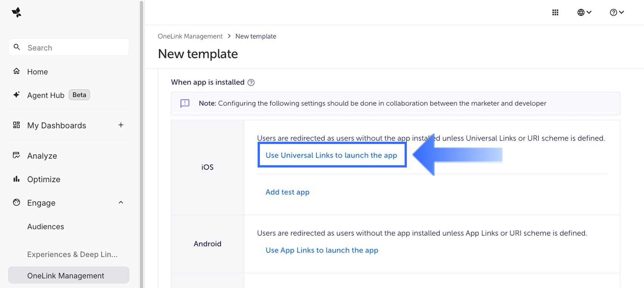Screen dimensions: 644x288
Task: Open the help question mark menu
Action: (x=617, y=13)
